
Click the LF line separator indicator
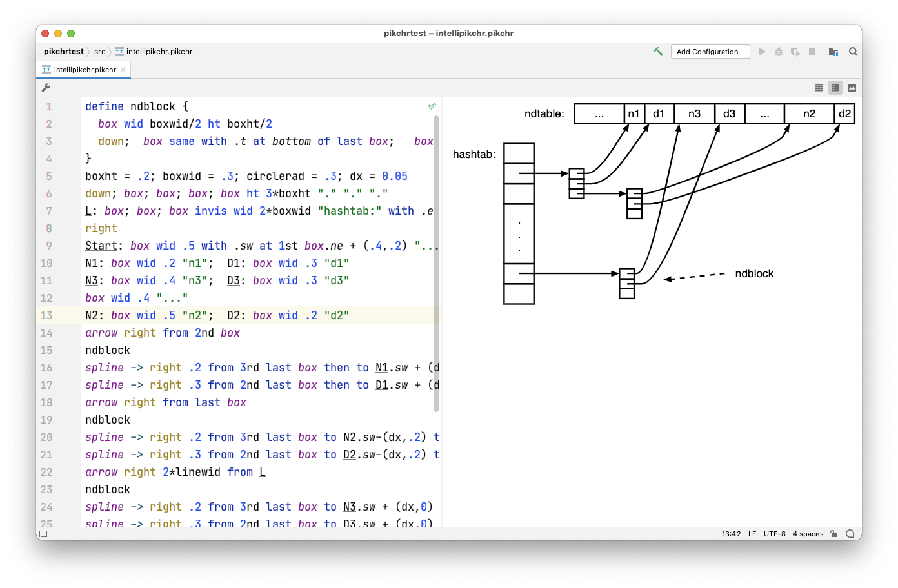[x=752, y=534]
